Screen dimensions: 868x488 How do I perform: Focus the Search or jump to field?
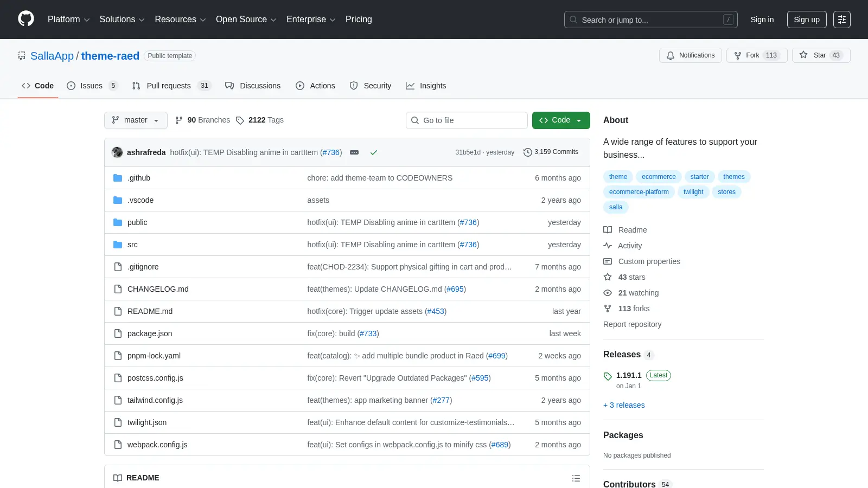coord(651,20)
